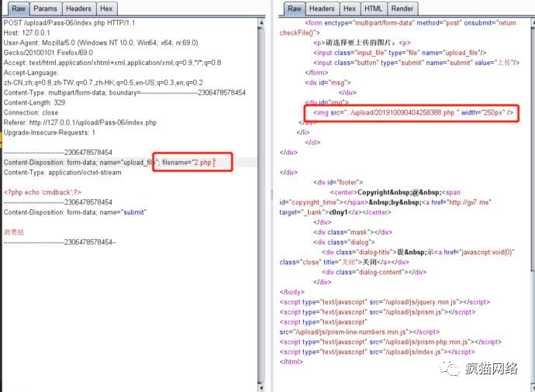Click the prism-line-numbers.min.js src line
Screen dimensions: 535x392
(x=360, y=332)
